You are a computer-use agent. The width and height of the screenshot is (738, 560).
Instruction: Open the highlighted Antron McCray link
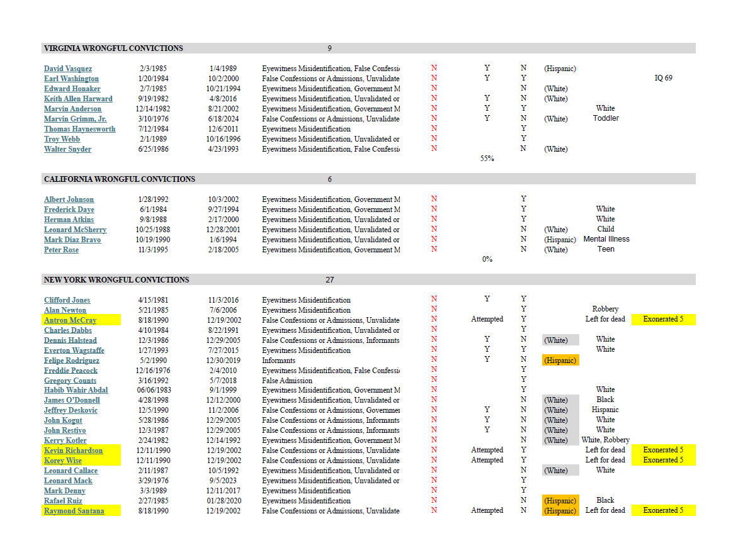pos(70,320)
